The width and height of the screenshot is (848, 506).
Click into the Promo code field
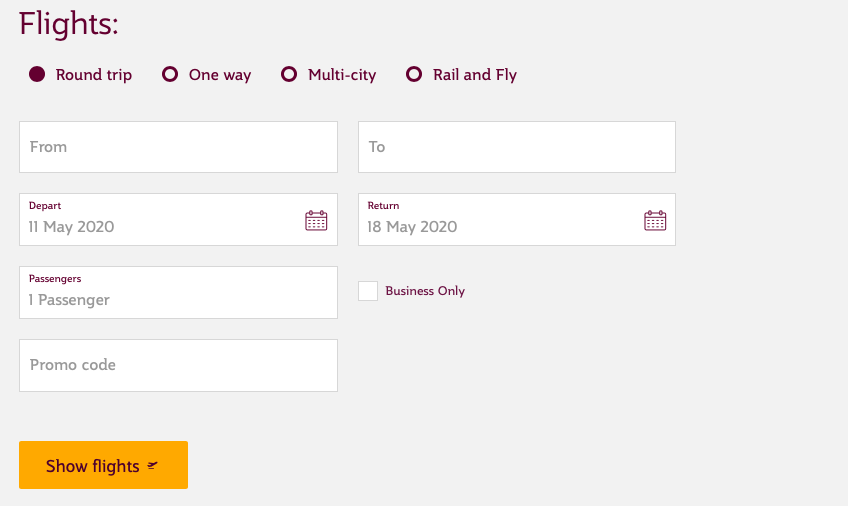coord(178,365)
